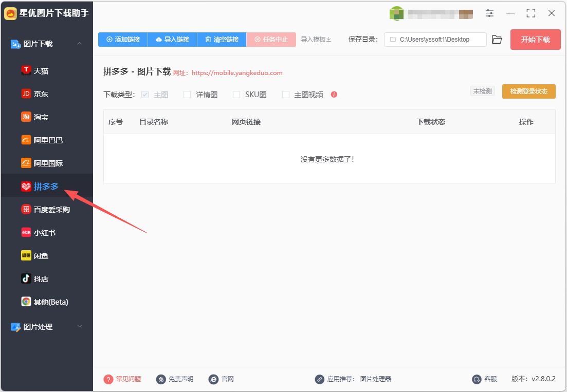Image resolution: width=567 pixels, height=392 pixels.
Task: Click the 版本 v2.8.0.2 text
Action: pos(534,379)
